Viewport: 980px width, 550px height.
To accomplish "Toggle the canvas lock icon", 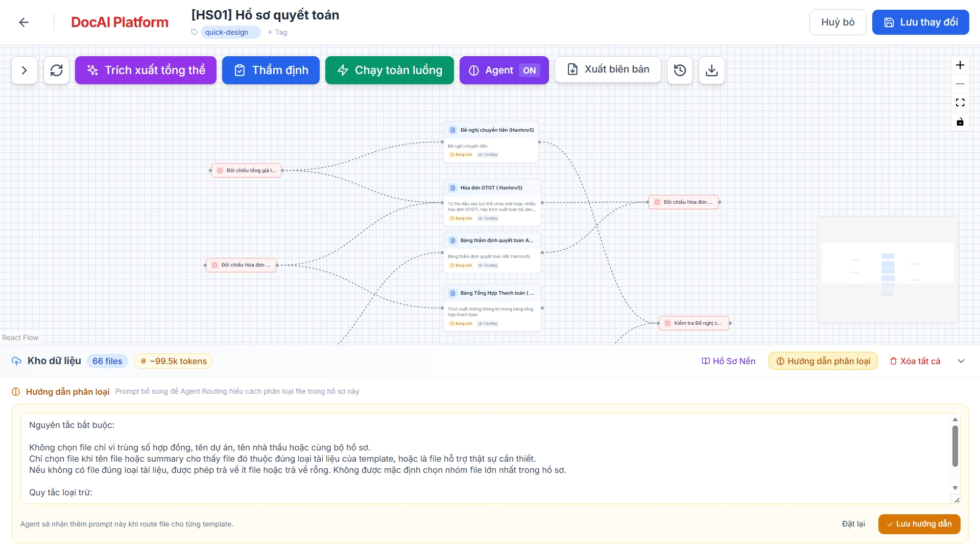I will point(960,122).
